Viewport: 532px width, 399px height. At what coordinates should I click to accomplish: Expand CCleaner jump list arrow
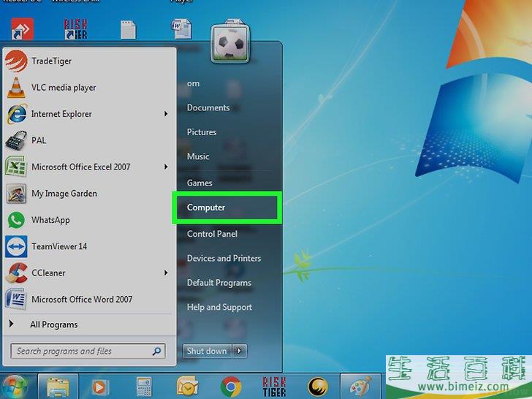[x=166, y=273]
